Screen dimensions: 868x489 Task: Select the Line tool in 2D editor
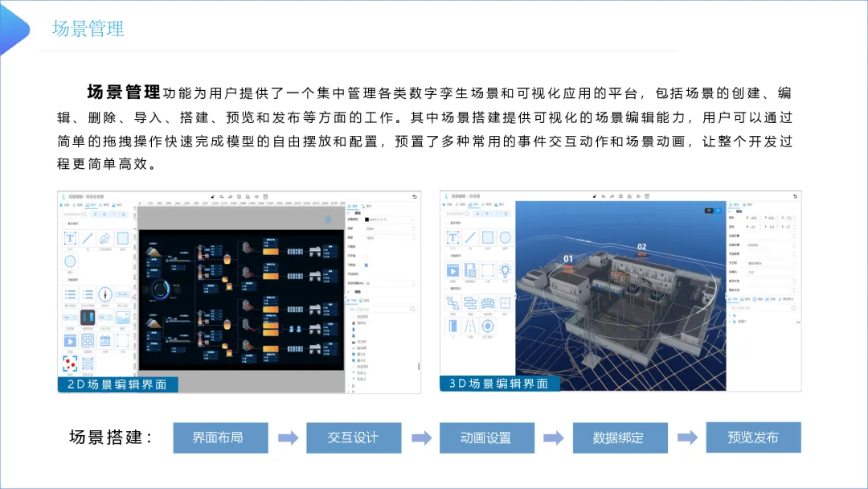coord(88,239)
